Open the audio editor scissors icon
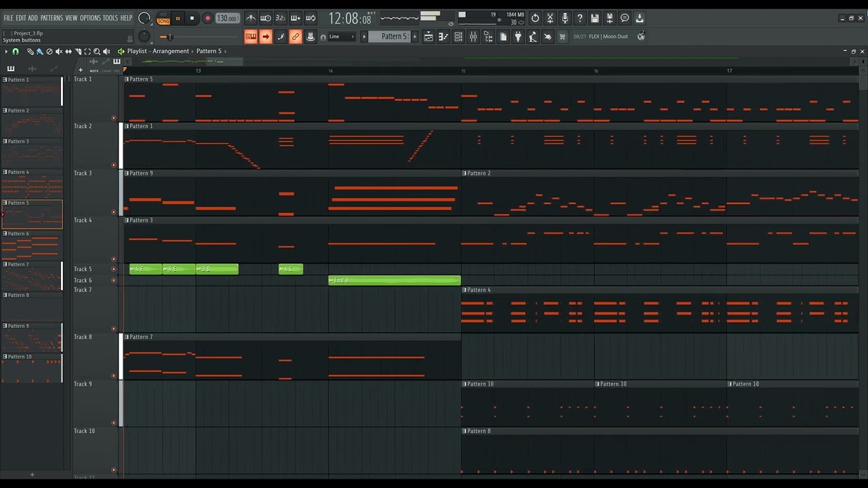 coord(550,18)
